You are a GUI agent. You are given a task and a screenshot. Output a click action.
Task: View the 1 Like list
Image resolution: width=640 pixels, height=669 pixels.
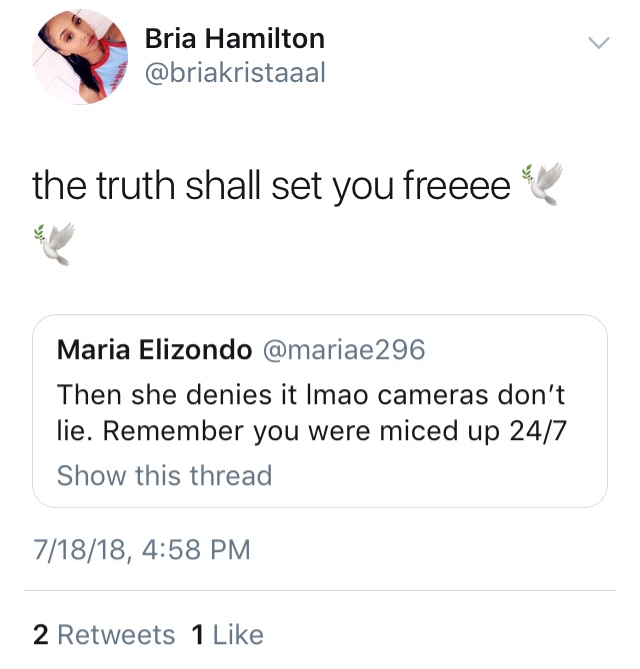click(227, 635)
